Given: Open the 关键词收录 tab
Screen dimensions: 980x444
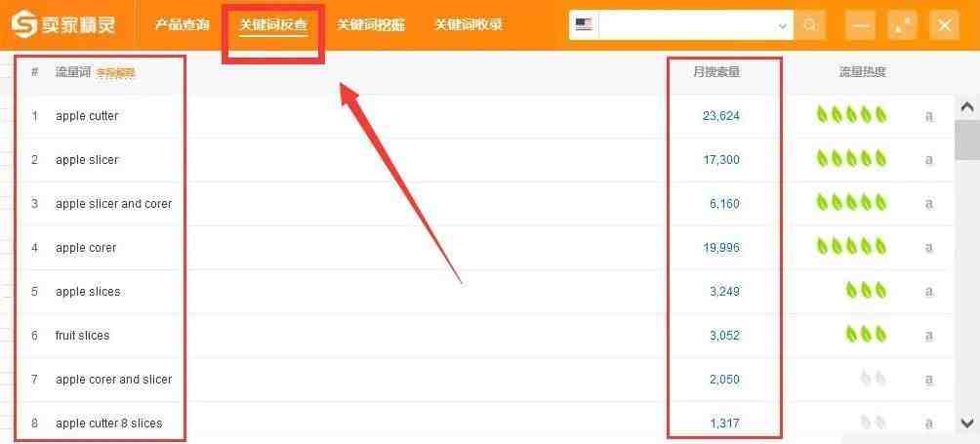Looking at the screenshot, I should coord(469,25).
